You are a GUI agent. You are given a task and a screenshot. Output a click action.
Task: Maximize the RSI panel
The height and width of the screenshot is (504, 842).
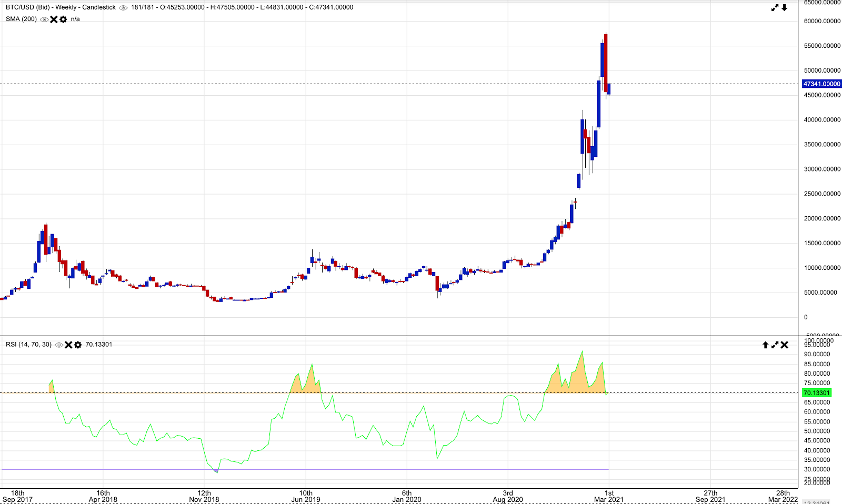click(x=775, y=345)
